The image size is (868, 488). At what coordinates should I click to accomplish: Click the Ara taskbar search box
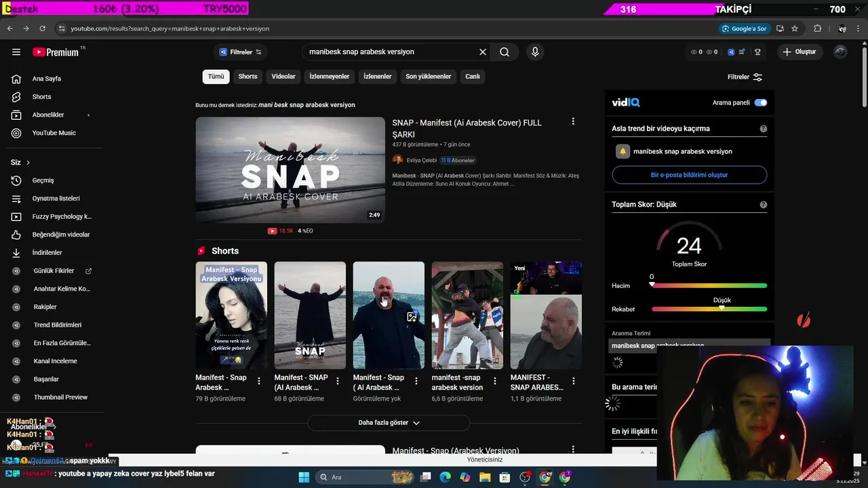point(365,477)
